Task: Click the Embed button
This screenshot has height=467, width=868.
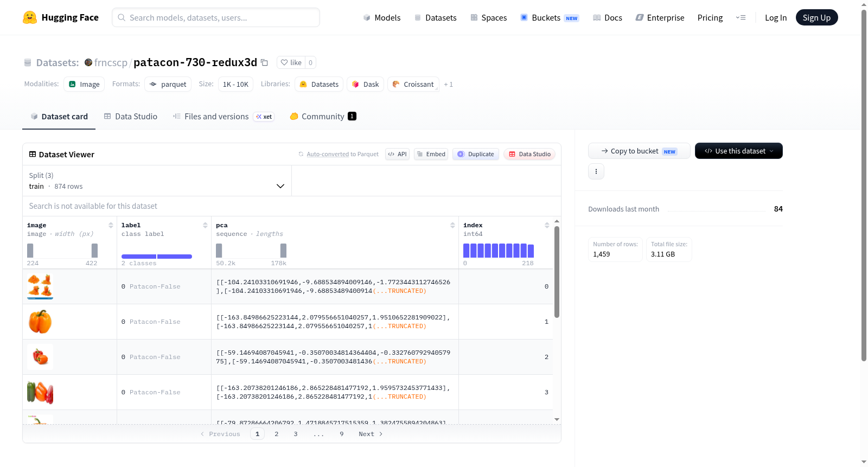Action: pos(431,154)
